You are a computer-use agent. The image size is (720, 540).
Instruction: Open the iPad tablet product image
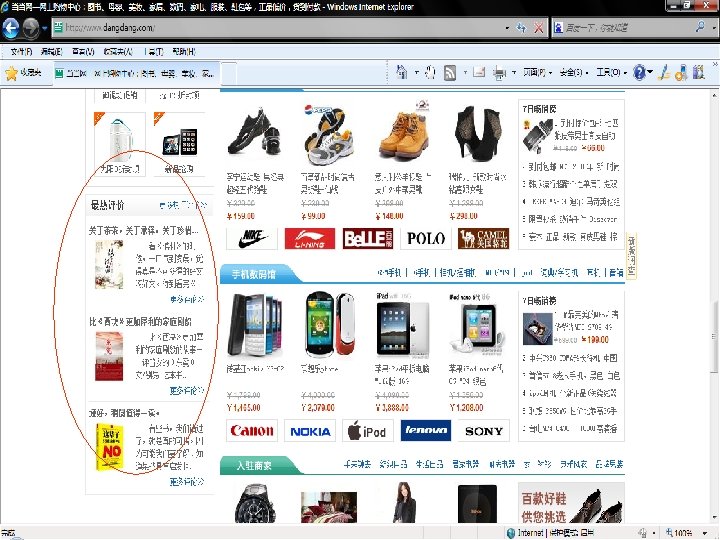coord(403,326)
